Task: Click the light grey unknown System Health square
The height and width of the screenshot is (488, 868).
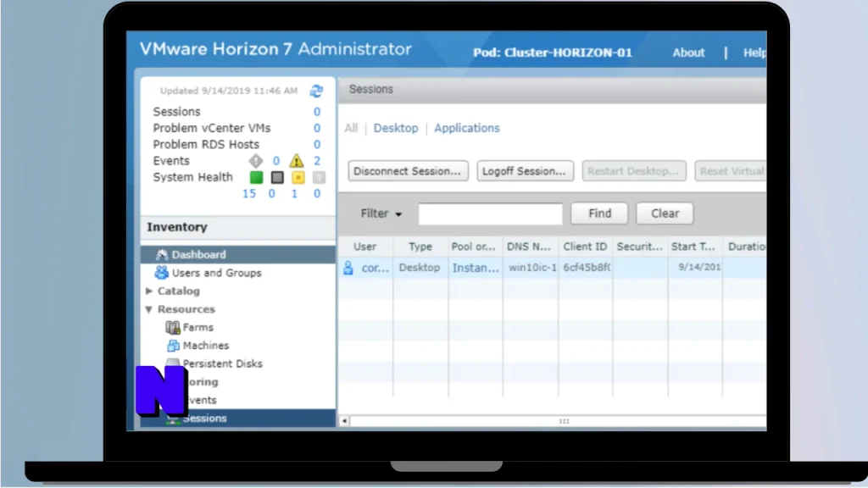Action: pos(319,177)
